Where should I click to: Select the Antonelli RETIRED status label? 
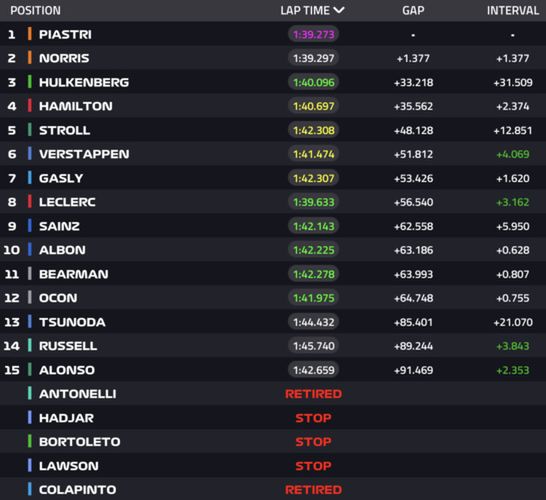pyautogui.click(x=313, y=394)
